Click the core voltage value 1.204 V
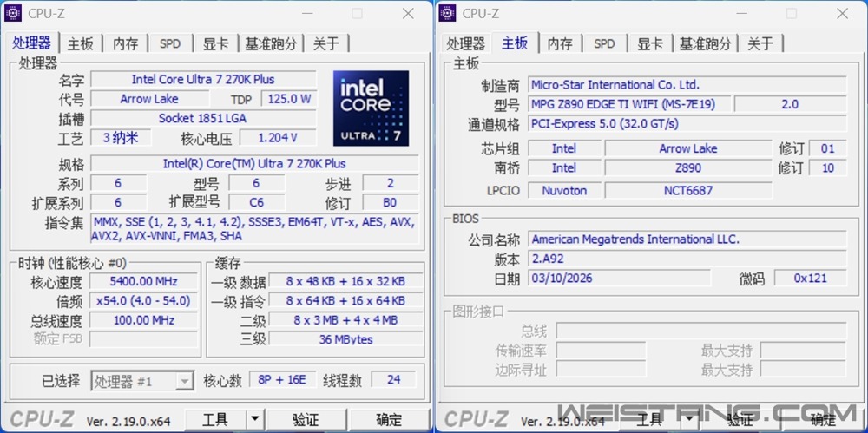This screenshot has width=868, height=433. (278, 137)
